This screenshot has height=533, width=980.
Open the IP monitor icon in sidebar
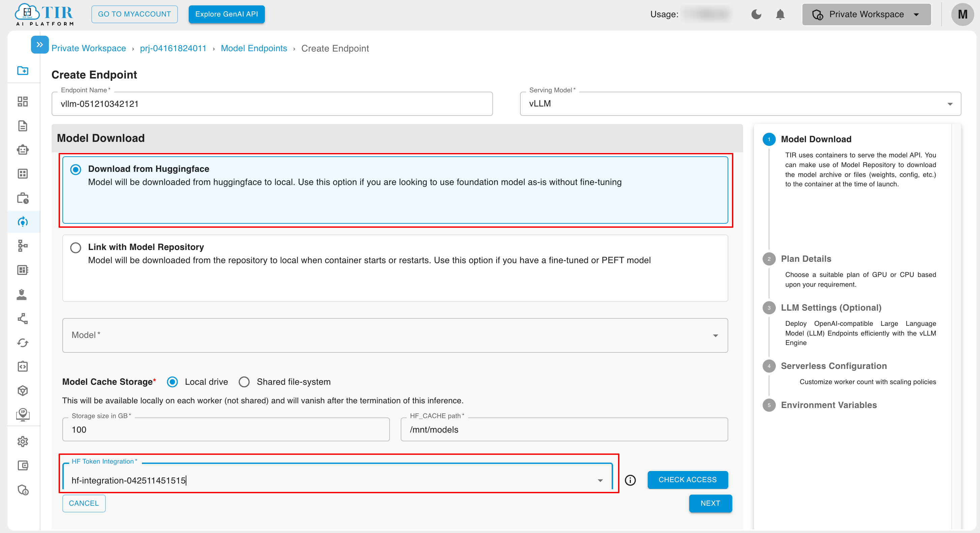tap(23, 415)
